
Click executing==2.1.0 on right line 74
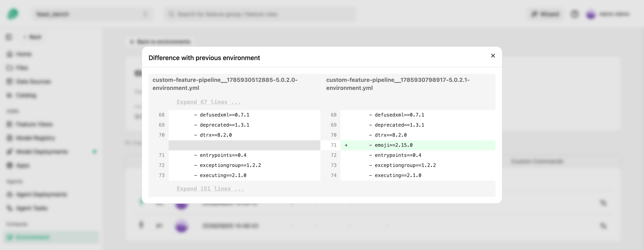[x=398, y=175]
